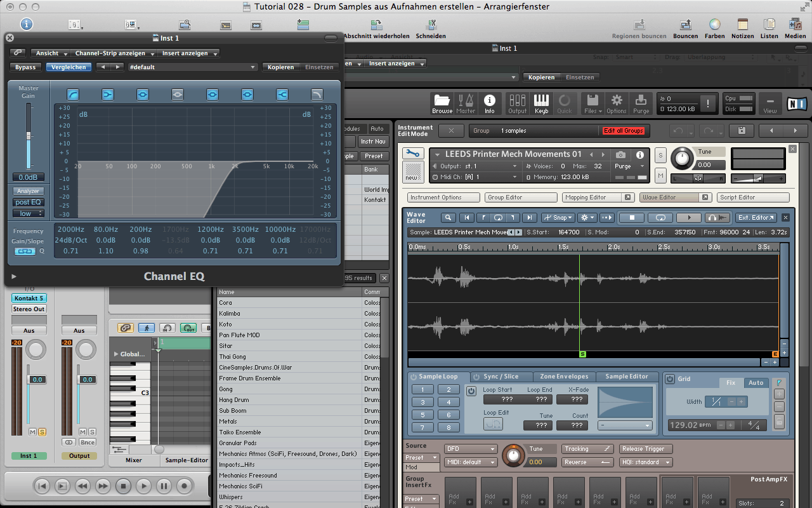This screenshot has height=508, width=812.
Task: Click the camera snapshot icon in instrument header
Action: click(621, 155)
